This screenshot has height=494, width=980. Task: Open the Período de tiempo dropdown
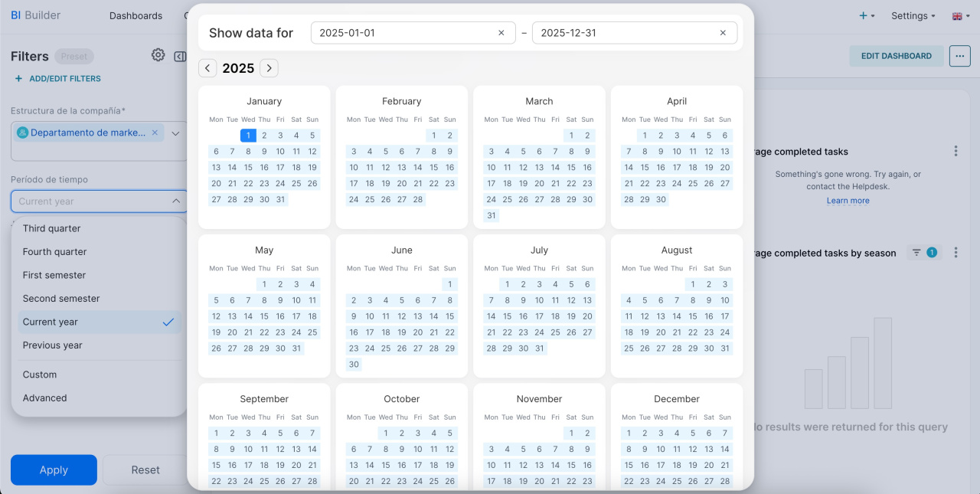tap(100, 201)
